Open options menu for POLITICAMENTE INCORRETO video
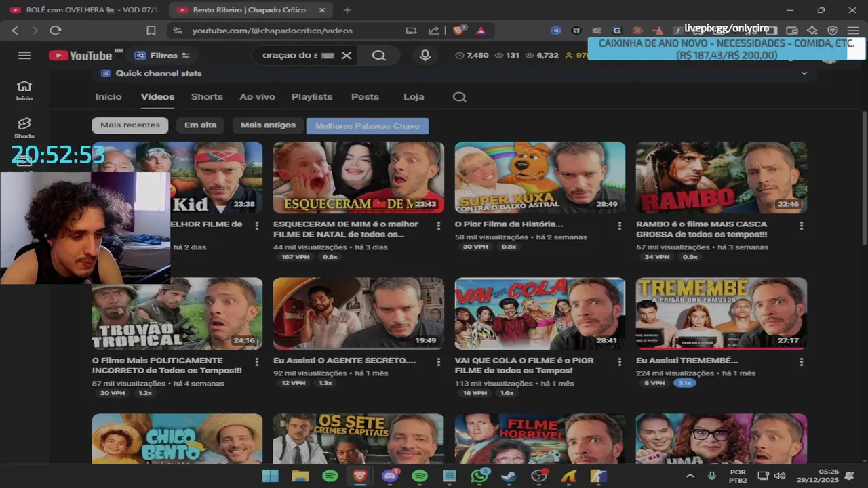The width and height of the screenshot is (868, 488). 256,362
